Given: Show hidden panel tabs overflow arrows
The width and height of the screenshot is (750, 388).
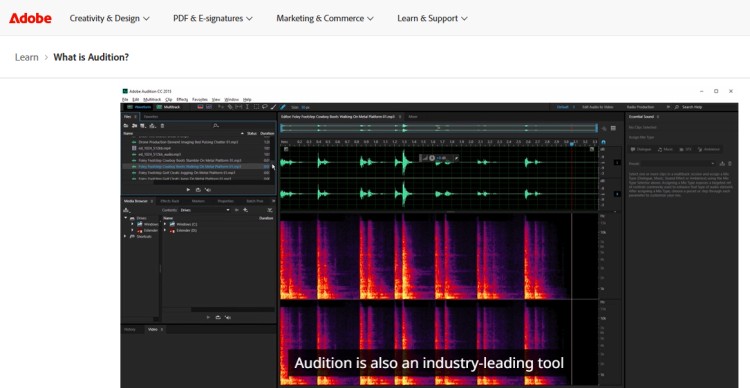Looking at the screenshot, I should click(x=274, y=201).
